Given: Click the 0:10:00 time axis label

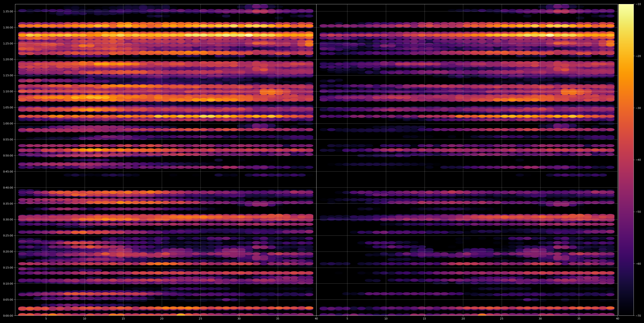Looking at the screenshot, I should coord(8,284).
